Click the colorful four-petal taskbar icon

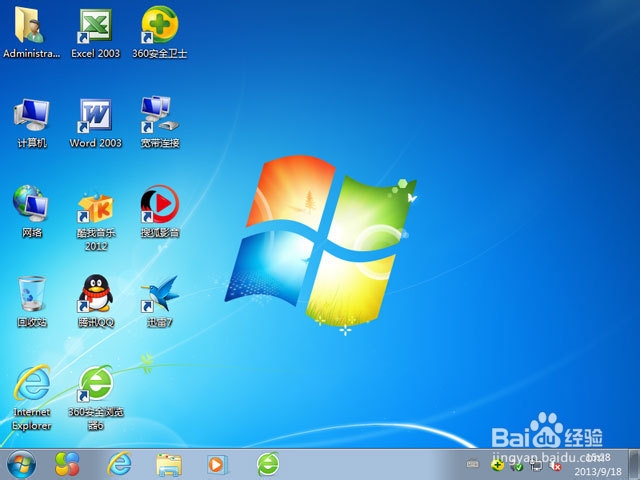67,464
